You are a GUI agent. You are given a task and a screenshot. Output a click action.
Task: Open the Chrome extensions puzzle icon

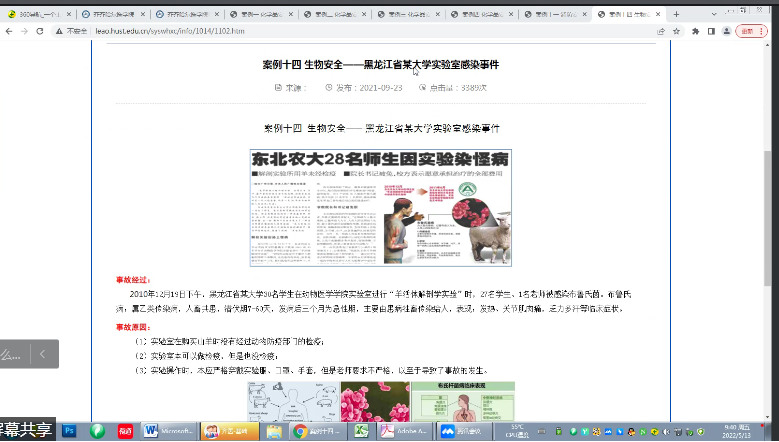[x=695, y=31]
